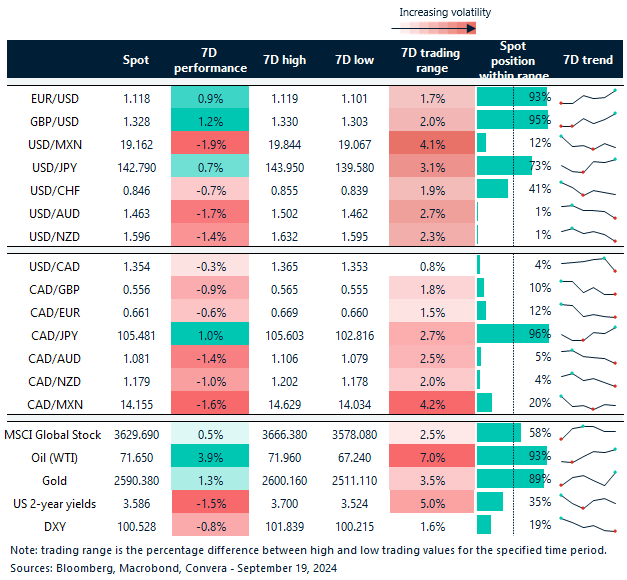Select the 7D trading range header
This screenshot has width=627, height=580.
coord(428,60)
